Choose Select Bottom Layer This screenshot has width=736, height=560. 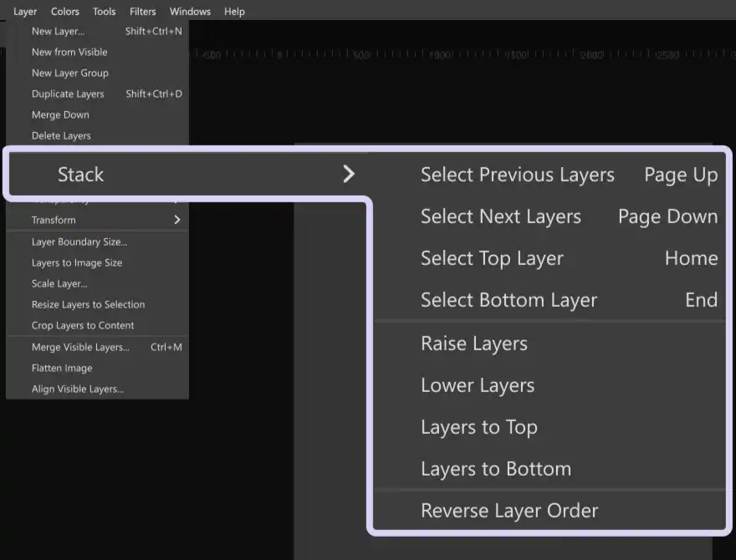[509, 300]
